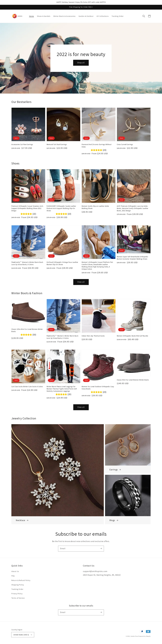Open Winter Boots & Accessories menu
Image resolution: width=162 pixels, height=644 pixels.
pyautogui.click(x=64, y=16)
